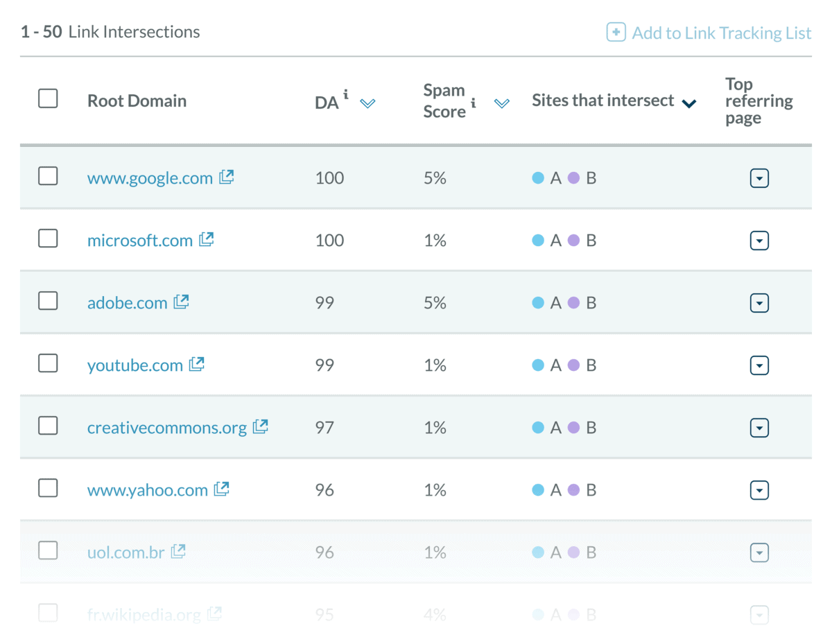
Task: Expand top referring page for youtube.com
Action: click(760, 366)
